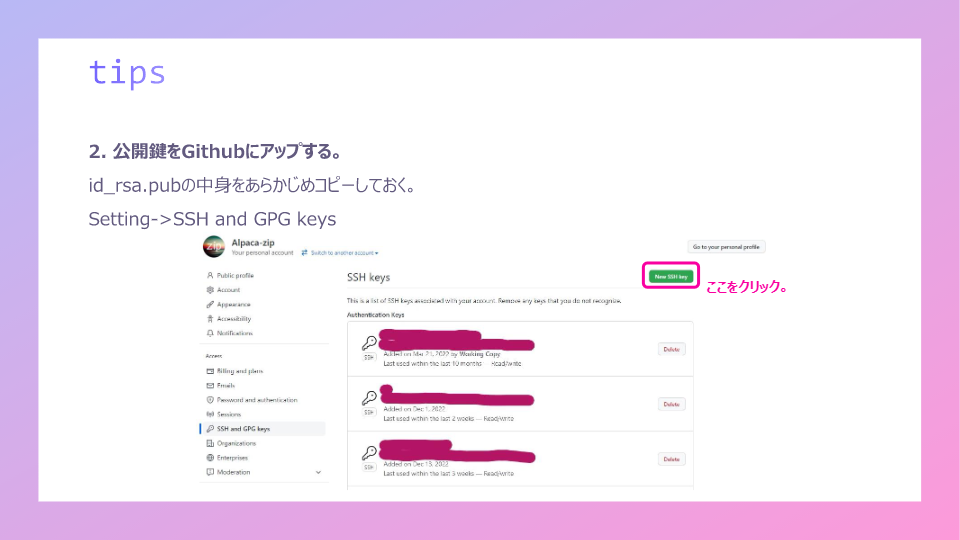Image resolution: width=960 pixels, height=540 pixels.
Task: Delete the key added Mar 21, 2022
Action: coord(672,349)
